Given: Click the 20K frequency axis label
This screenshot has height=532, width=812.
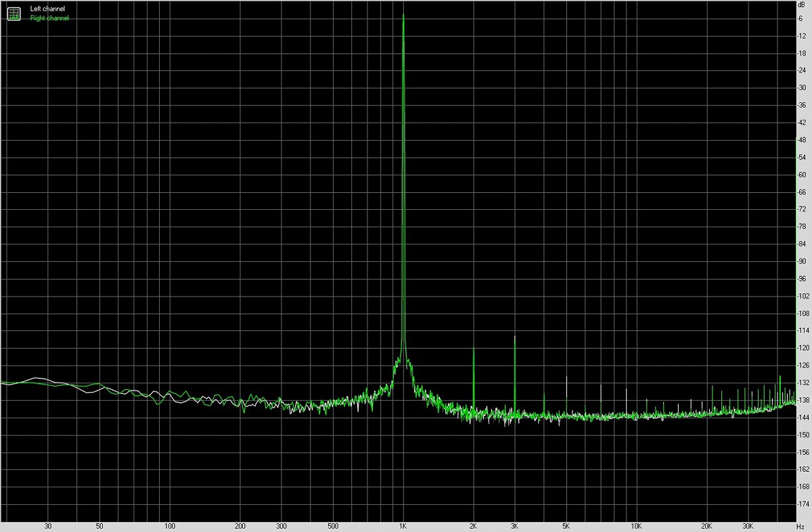Looking at the screenshot, I should pyautogui.click(x=707, y=525).
